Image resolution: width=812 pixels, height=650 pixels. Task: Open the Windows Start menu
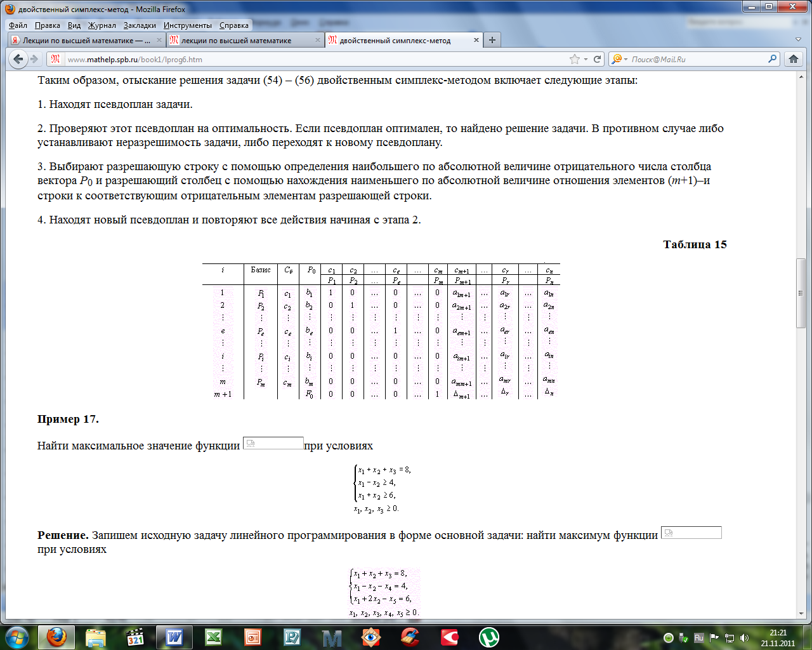coord(16,637)
